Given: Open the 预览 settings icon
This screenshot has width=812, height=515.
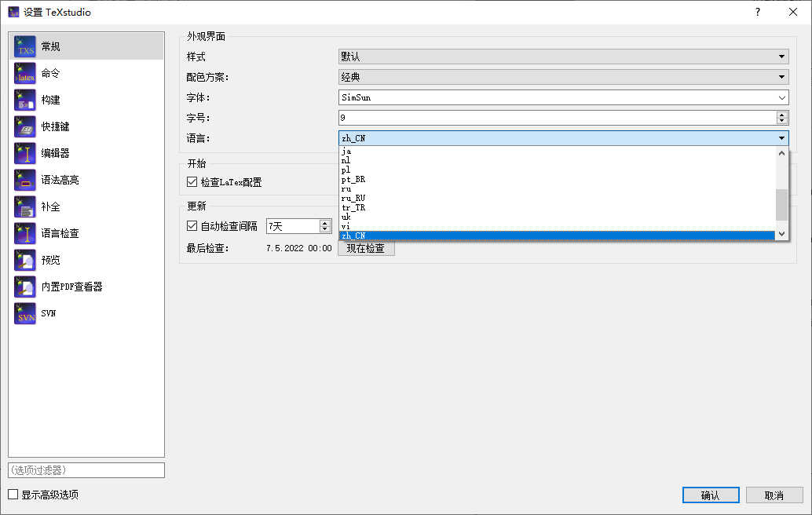Looking at the screenshot, I should (x=24, y=260).
